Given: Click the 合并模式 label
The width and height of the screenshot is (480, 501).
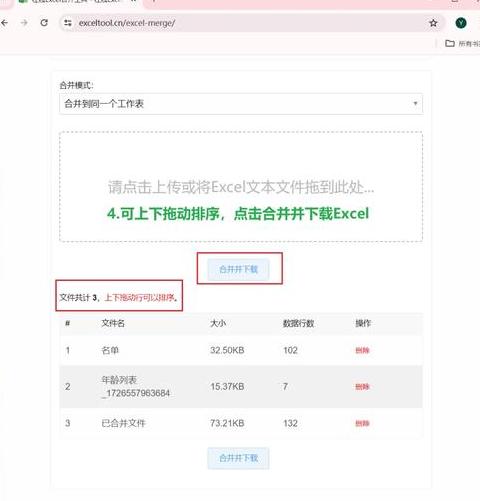Looking at the screenshot, I should pyautogui.click(x=76, y=85).
